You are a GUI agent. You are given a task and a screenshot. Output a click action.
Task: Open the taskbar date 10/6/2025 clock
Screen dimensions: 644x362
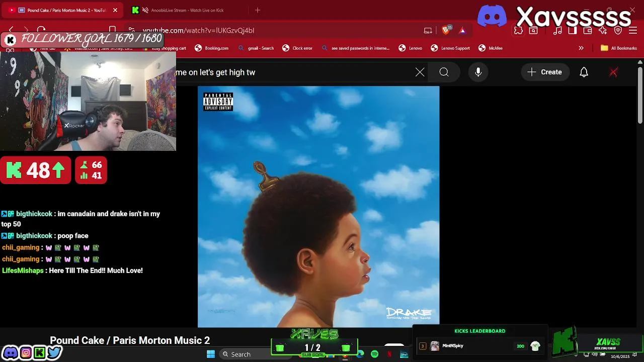coord(620,356)
